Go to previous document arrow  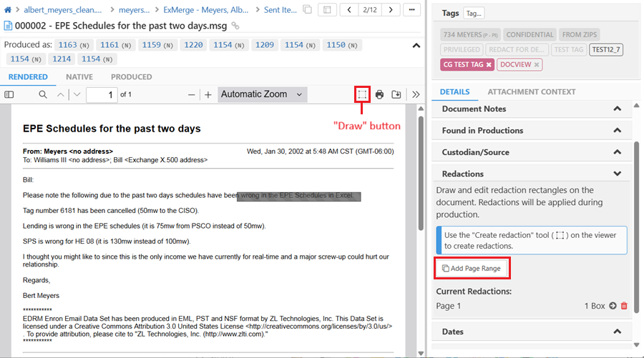coord(349,9)
